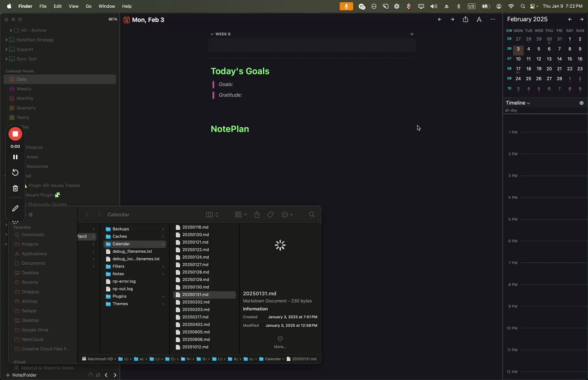
Task: Select the file 20251012.md in Finder
Action: 204,347
